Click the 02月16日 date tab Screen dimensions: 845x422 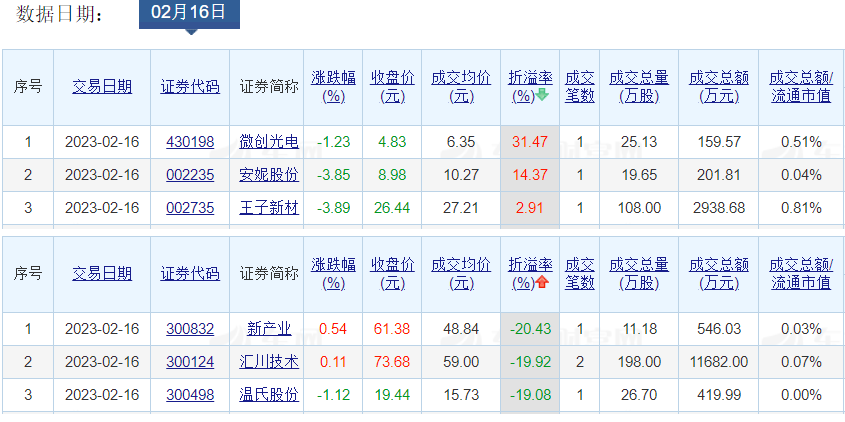[189, 13]
